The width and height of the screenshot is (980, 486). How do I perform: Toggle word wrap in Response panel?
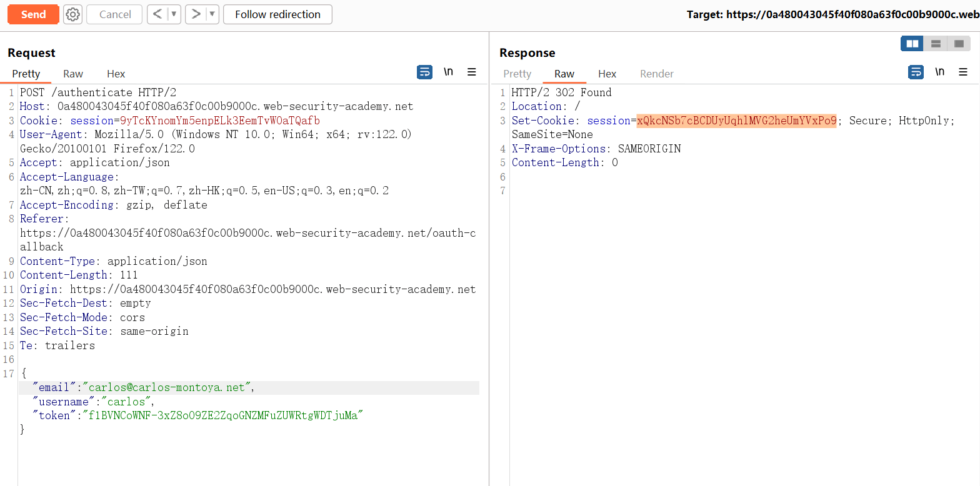pyautogui.click(x=916, y=72)
